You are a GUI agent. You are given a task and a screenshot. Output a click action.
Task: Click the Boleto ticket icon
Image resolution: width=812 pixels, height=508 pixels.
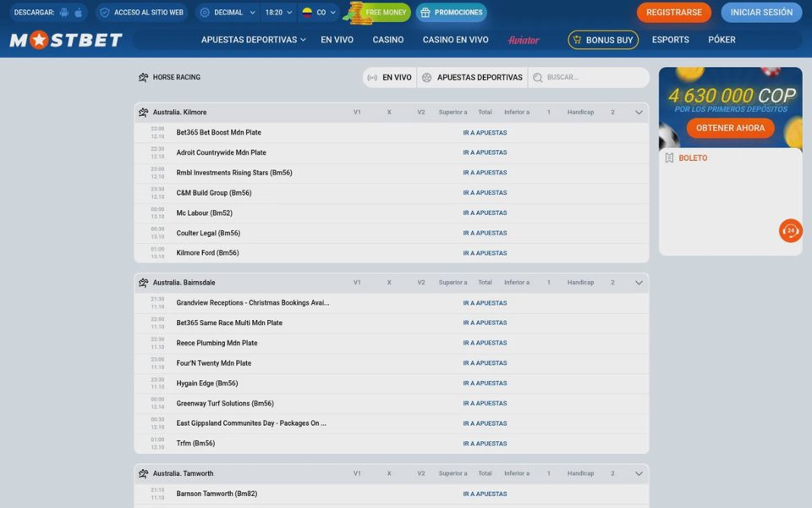pos(669,158)
